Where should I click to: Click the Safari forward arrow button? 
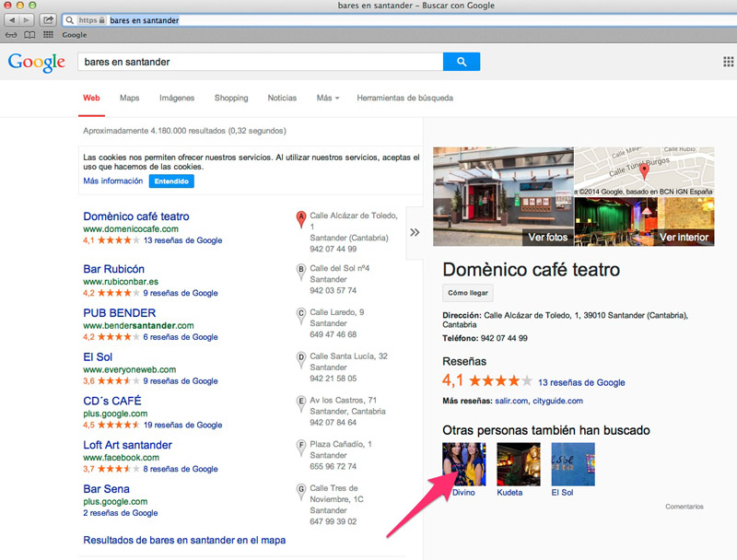click(27, 20)
